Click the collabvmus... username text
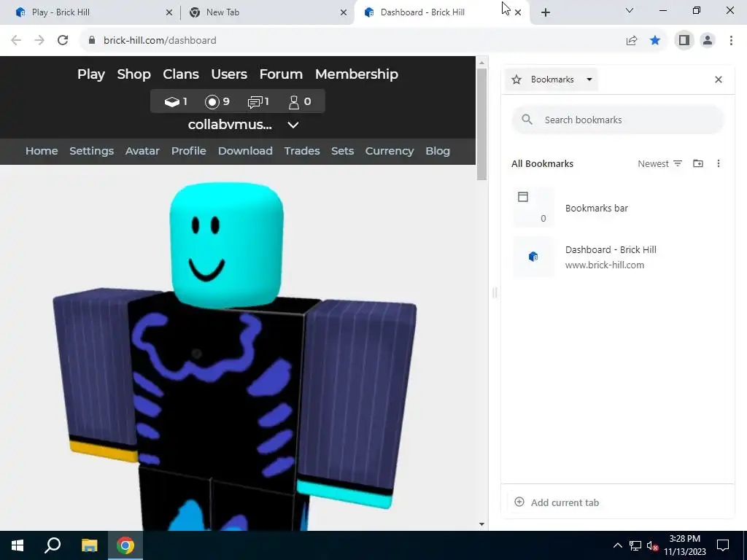This screenshot has height=560, width=747. (x=230, y=125)
